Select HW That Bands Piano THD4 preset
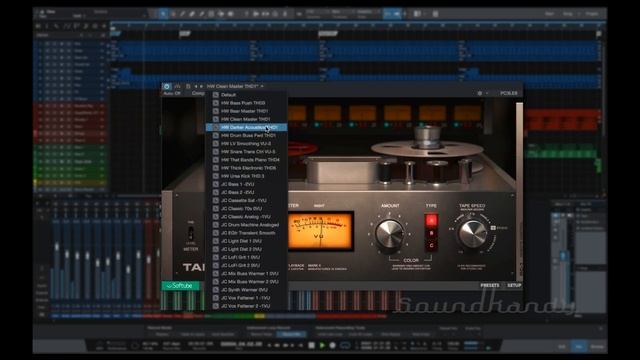The width and height of the screenshot is (640, 360). 247,160
